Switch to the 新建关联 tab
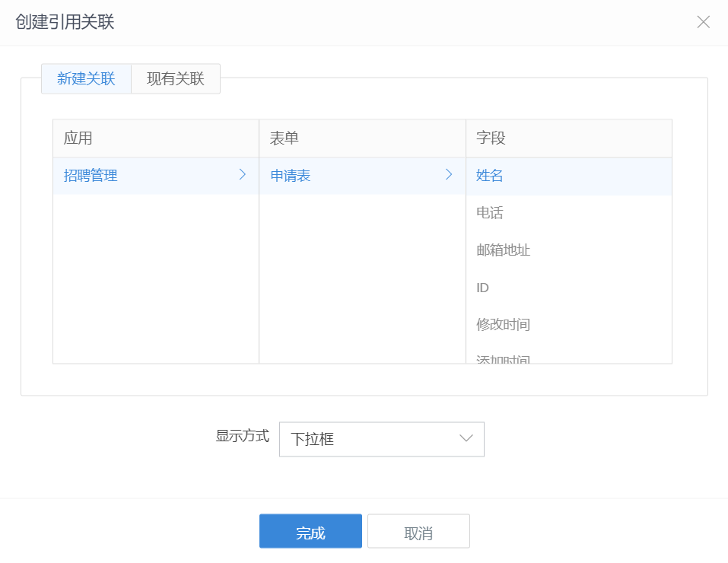Screen dimensions: 728x563 86,79
